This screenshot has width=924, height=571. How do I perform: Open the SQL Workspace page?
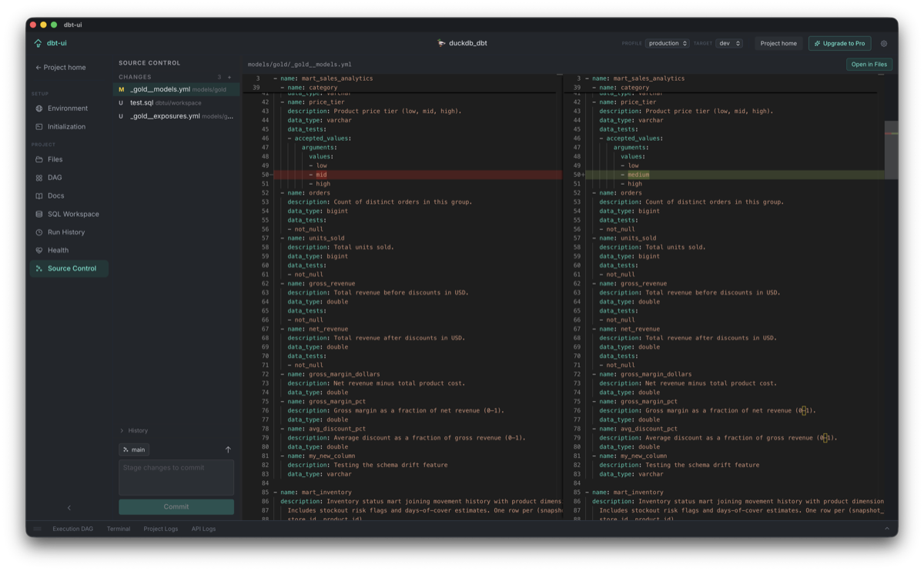click(x=69, y=214)
